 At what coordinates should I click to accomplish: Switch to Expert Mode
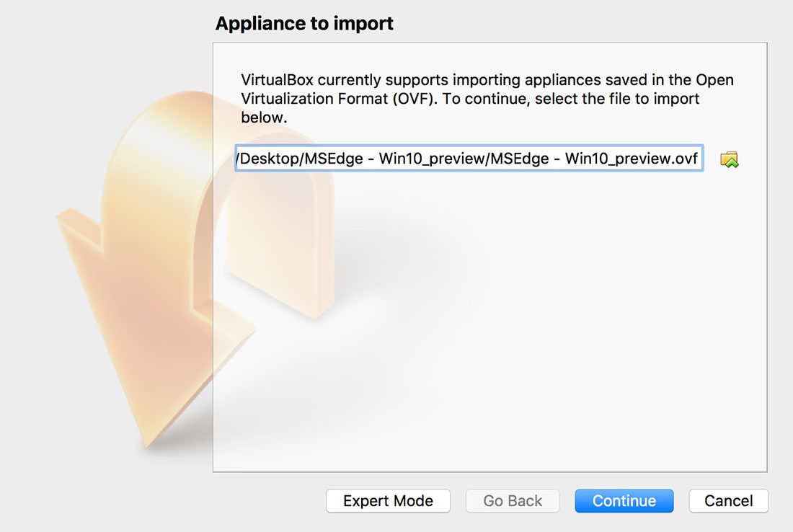388,501
